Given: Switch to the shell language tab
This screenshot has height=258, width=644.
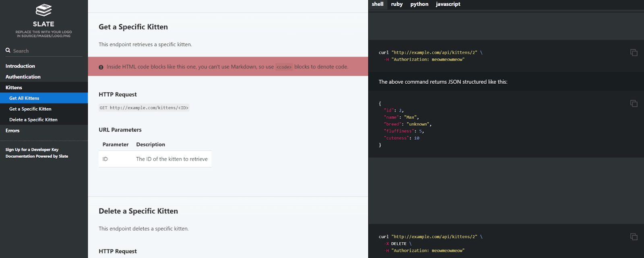Looking at the screenshot, I should (377, 4).
